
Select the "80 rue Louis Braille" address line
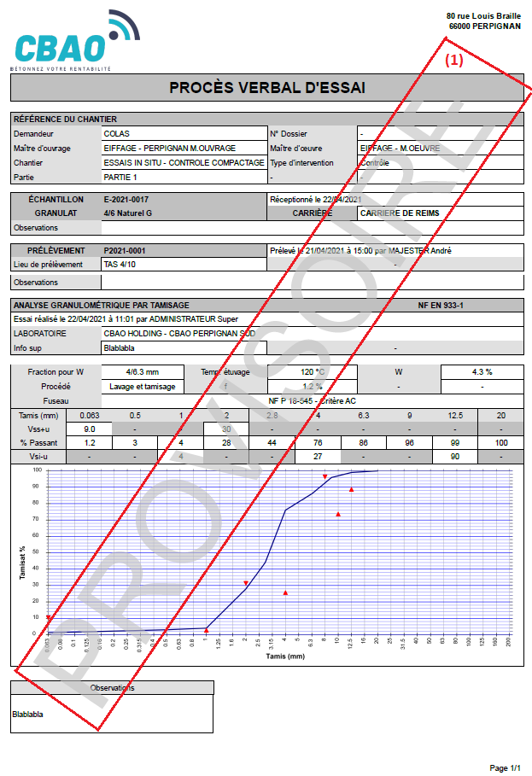tap(483, 16)
